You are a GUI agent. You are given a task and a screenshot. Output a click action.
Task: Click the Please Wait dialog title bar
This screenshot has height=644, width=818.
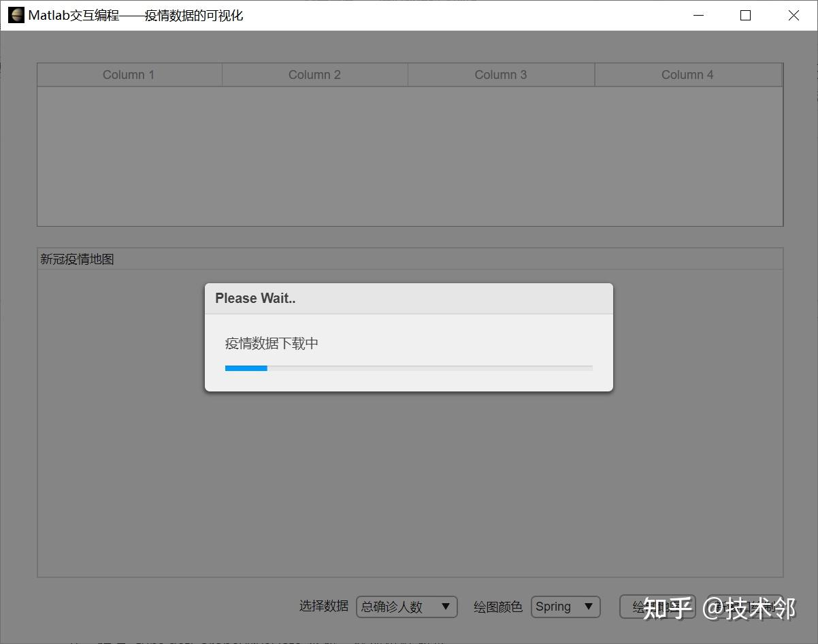pyautogui.click(x=408, y=298)
